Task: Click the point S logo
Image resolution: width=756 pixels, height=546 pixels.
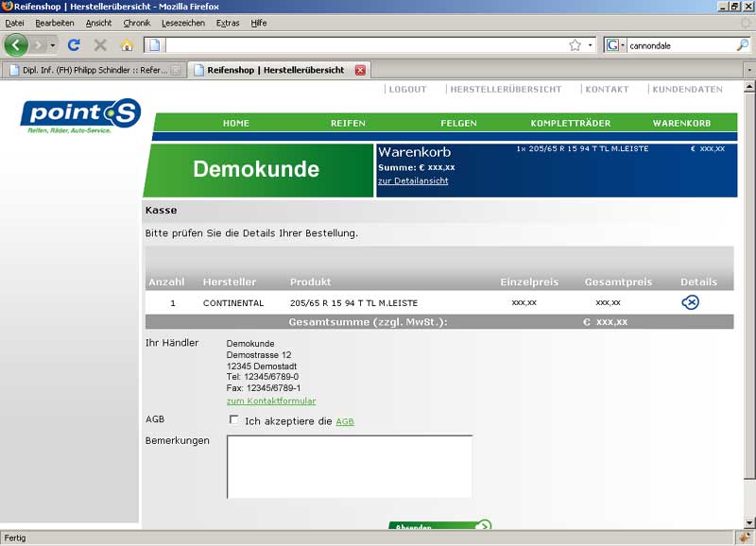Action: coord(80,115)
